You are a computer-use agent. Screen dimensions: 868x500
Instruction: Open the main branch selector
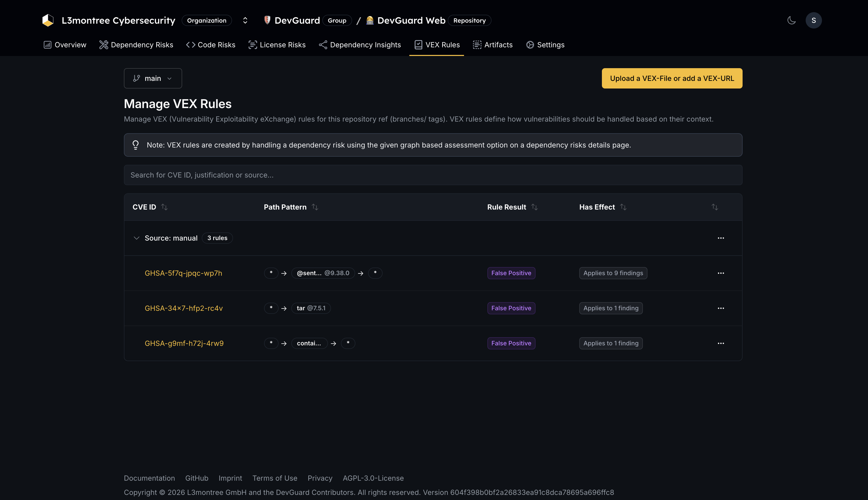click(153, 78)
